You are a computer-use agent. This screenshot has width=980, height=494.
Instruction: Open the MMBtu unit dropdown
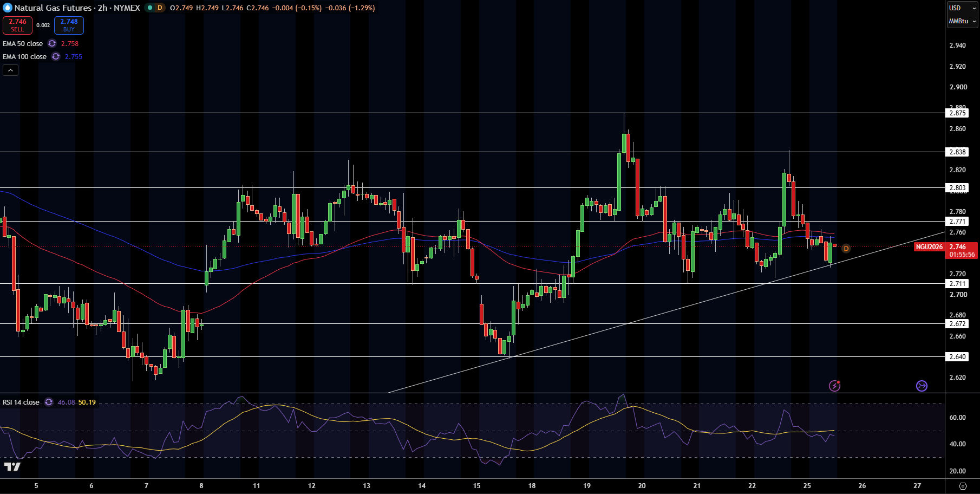coord(962,21)
